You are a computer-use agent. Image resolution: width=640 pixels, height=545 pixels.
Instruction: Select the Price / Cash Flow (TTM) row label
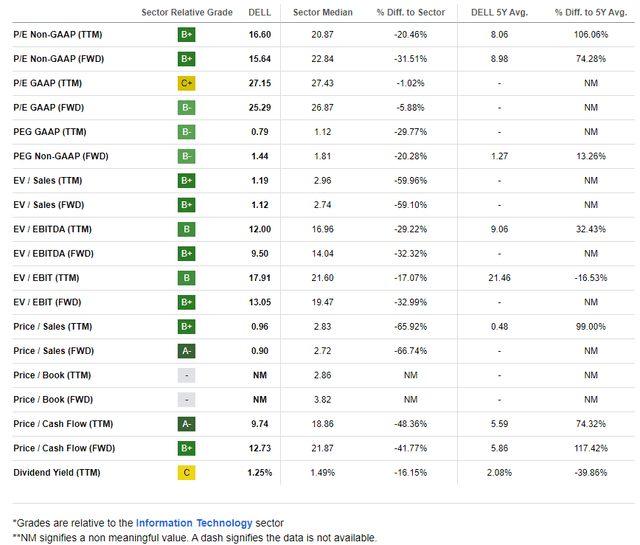(x=63, y=424)
